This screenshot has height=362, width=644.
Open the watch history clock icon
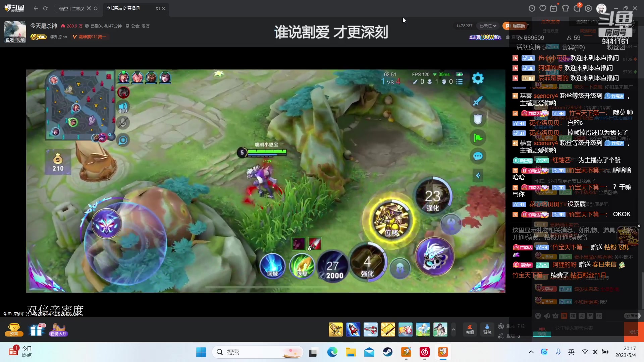pyautogui.click(x=532, y=8)
